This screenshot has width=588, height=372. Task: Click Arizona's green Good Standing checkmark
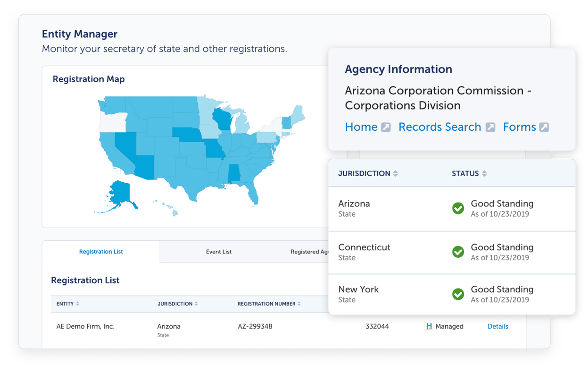pos(458,208)
